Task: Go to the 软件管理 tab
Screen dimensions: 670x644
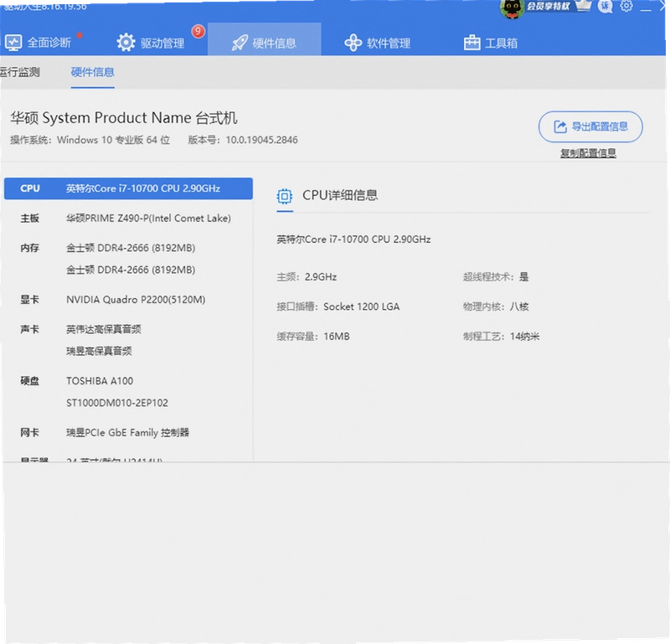Action: [378, 43]
